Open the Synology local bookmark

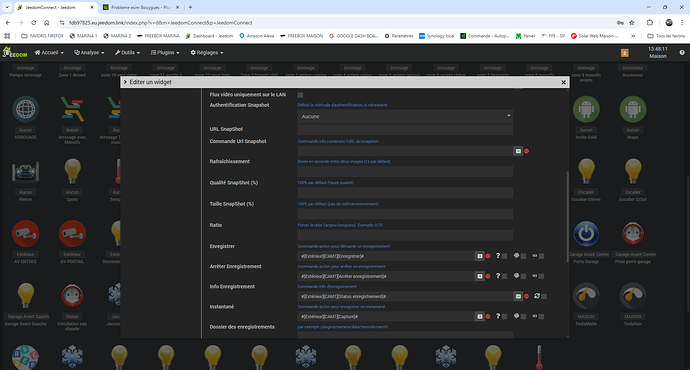[x=437, y=36]
